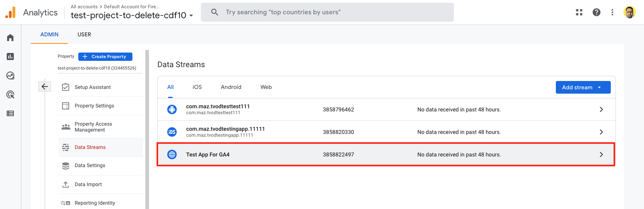This screenshot has width=644, height=209.
Task: Click the back arrow collapse button
Action: coord(45,87)
